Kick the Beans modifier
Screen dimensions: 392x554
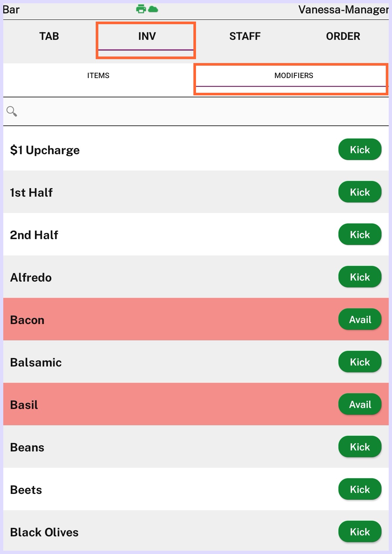point(360,447)
